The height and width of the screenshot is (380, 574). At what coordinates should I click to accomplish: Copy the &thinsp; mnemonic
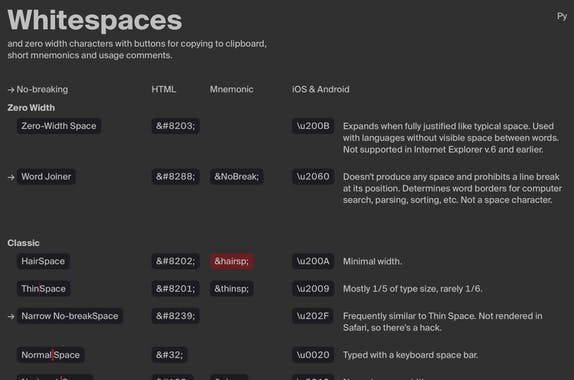click(x=231, y=288)
